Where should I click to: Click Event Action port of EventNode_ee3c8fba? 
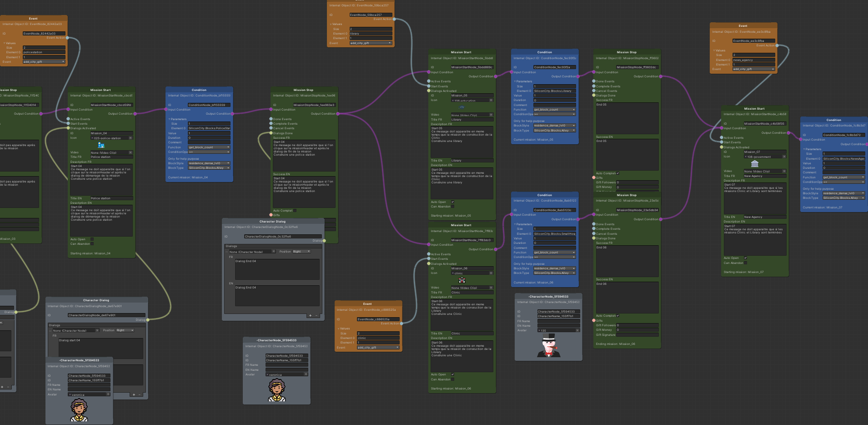point(777,46)
